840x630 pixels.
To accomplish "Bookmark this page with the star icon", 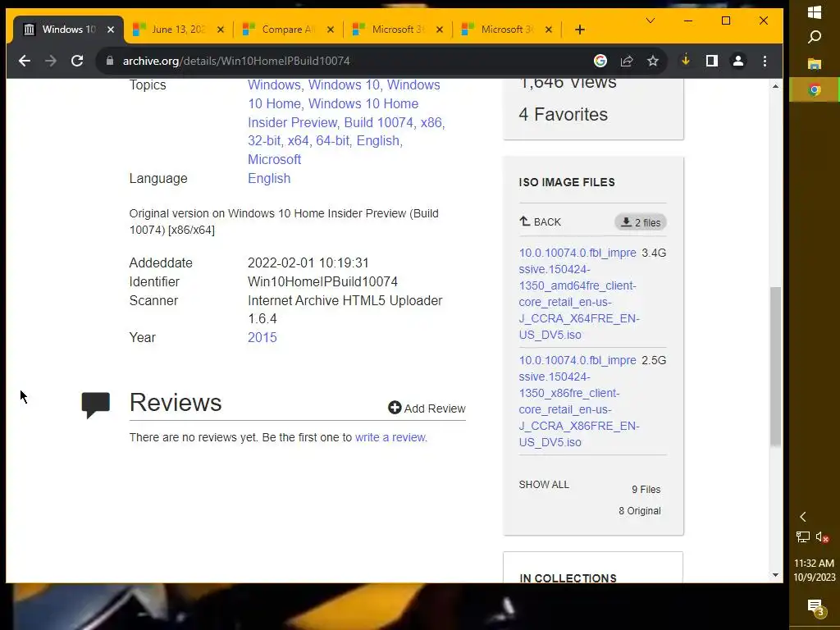I will (x=652, y=61).
